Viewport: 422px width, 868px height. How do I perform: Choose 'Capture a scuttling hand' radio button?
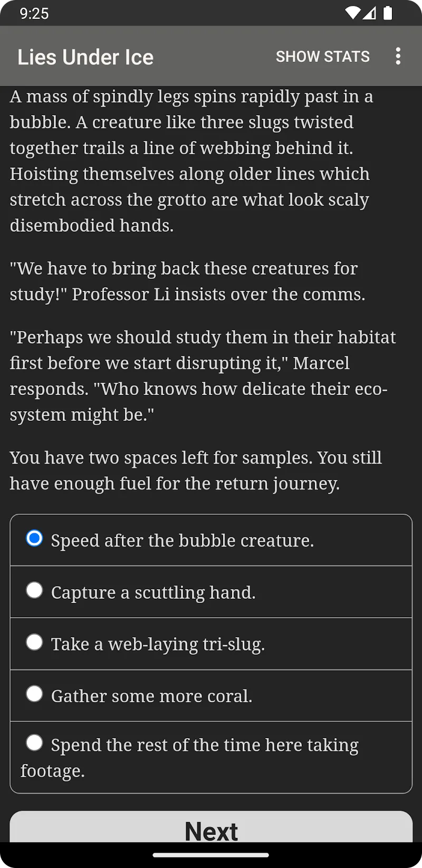[x=35, y=590]
